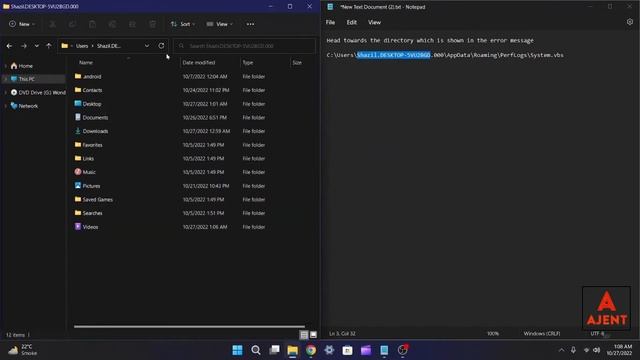Click the date and time clock
Viewport: 640px width, 360px height.
[619, 350]
